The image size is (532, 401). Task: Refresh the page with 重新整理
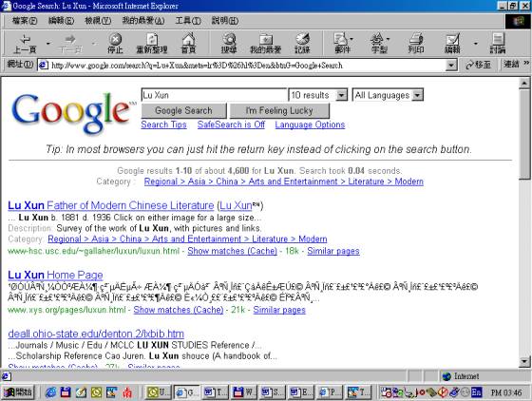[152, 44]
